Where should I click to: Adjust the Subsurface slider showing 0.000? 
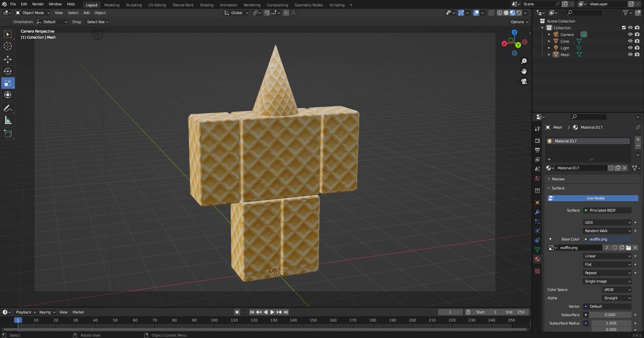click(610, 315)
